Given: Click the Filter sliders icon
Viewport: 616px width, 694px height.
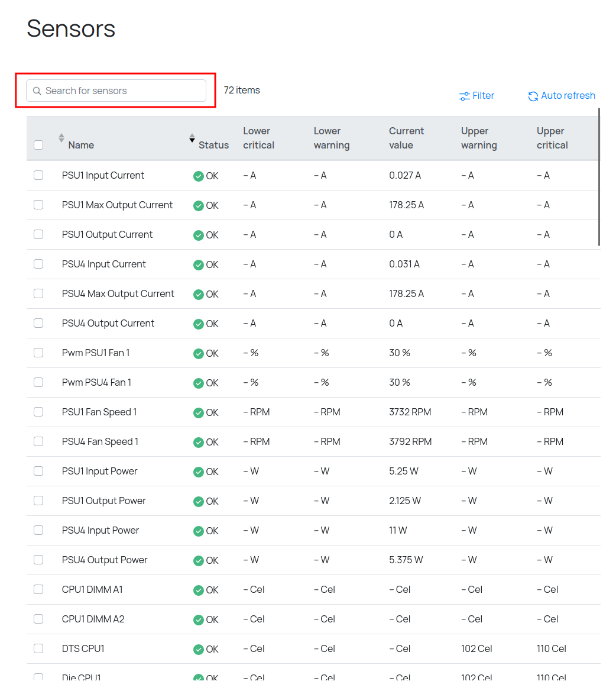Looking at the screenshot, I should tap(465, 96).
